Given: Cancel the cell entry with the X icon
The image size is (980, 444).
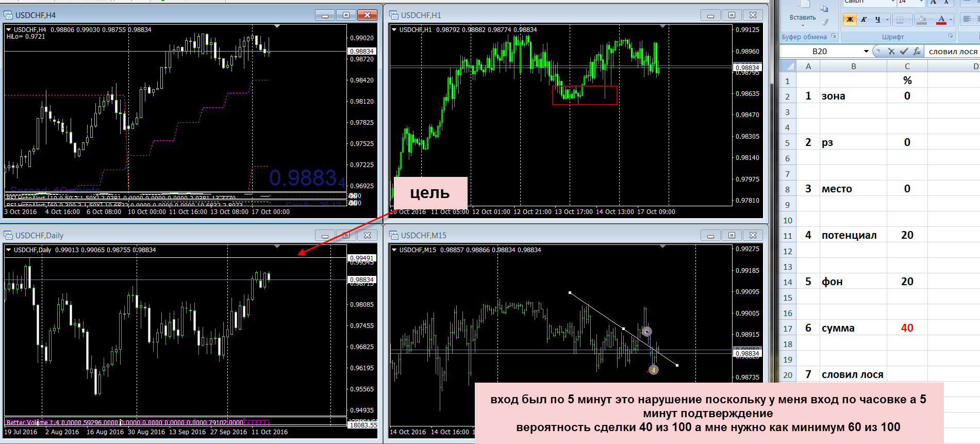Looking at the screenshot, I should (891, 51).
